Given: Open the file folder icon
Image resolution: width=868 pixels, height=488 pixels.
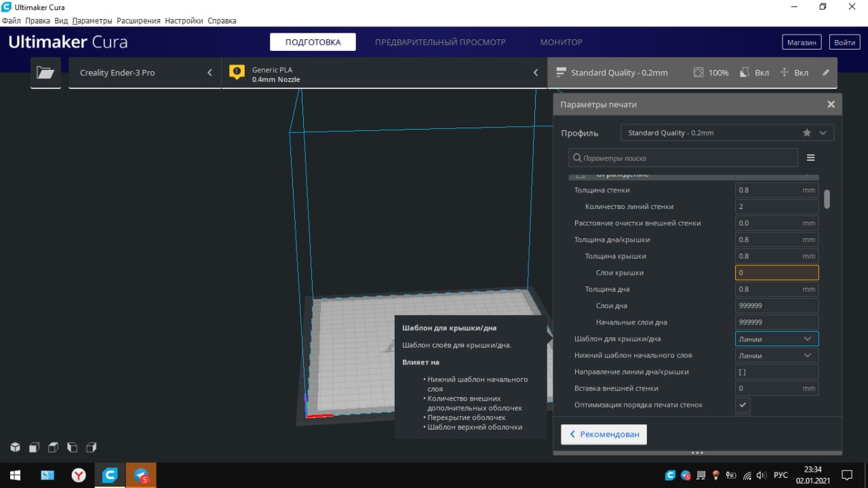Looking at the screenshot, I should coord(45,73).
